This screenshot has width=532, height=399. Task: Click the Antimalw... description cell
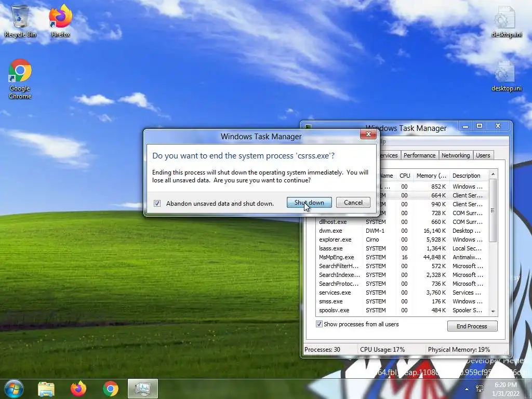click(x=467, y=257)
